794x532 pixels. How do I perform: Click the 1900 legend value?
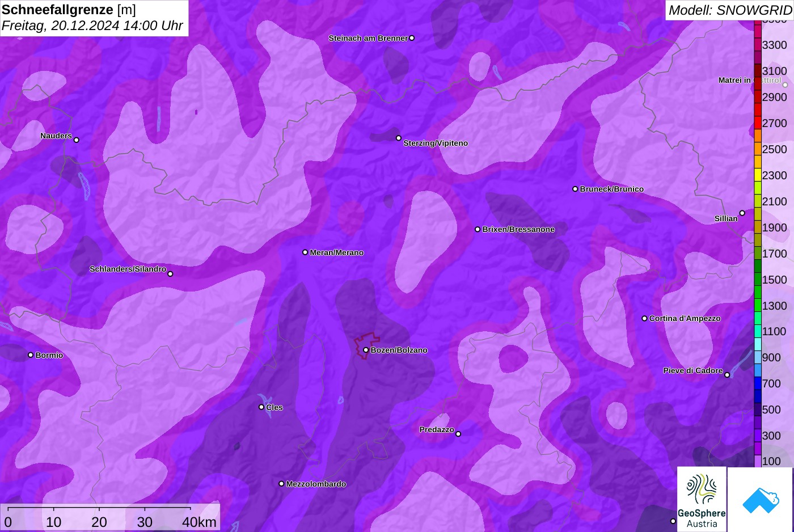click(x=775, y=228)
